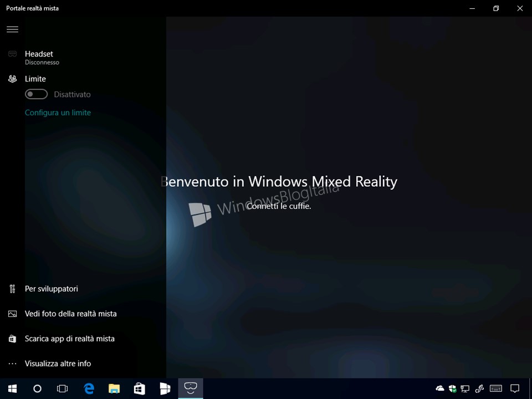Minimize the Portale realtà mista window

(472, 8)
